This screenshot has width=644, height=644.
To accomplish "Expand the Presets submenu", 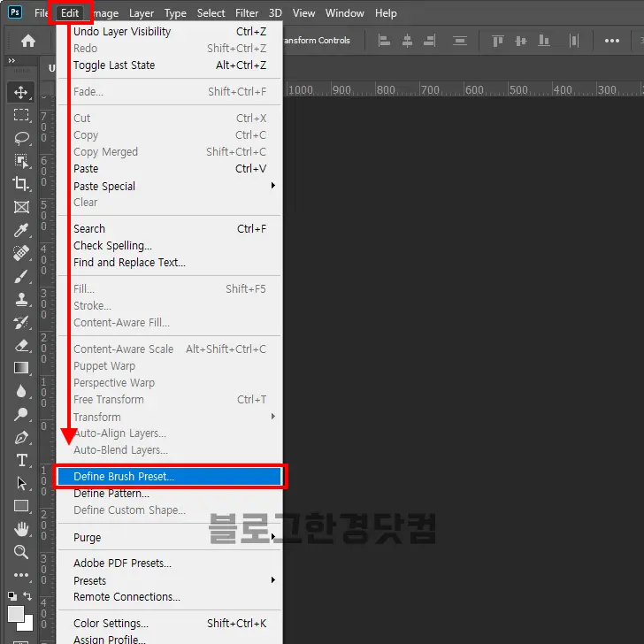I will 169,580.
